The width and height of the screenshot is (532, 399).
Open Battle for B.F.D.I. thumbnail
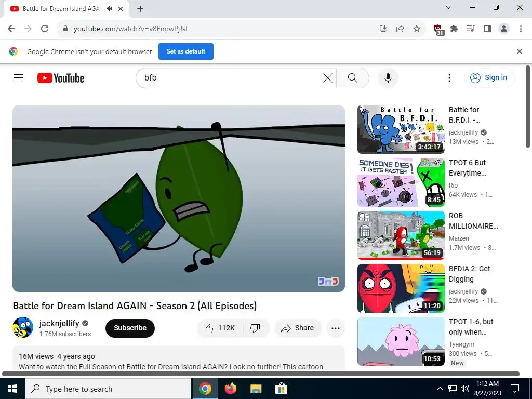401,129
